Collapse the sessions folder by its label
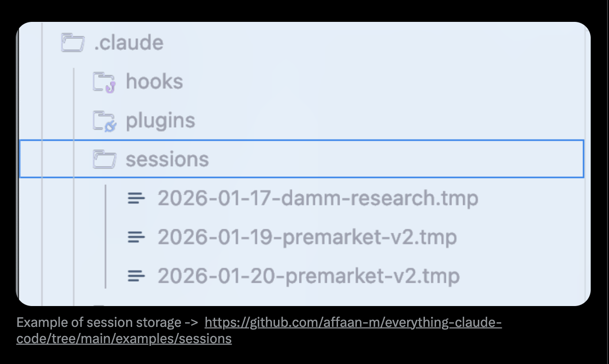This screenshot has width=609, height=364. coord(167,160)
